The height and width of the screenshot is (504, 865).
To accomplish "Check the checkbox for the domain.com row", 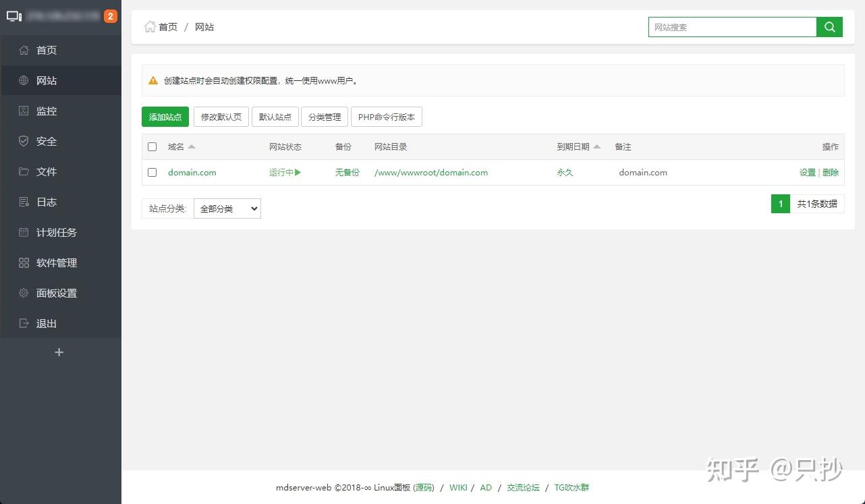I will pyautogui.click(x=152, y=172).
